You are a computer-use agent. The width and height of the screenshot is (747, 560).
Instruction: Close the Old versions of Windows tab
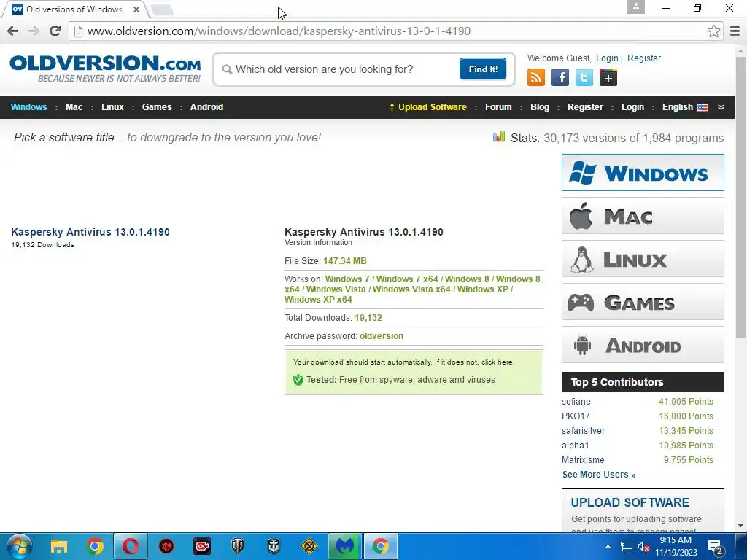(x=136, y=9)
